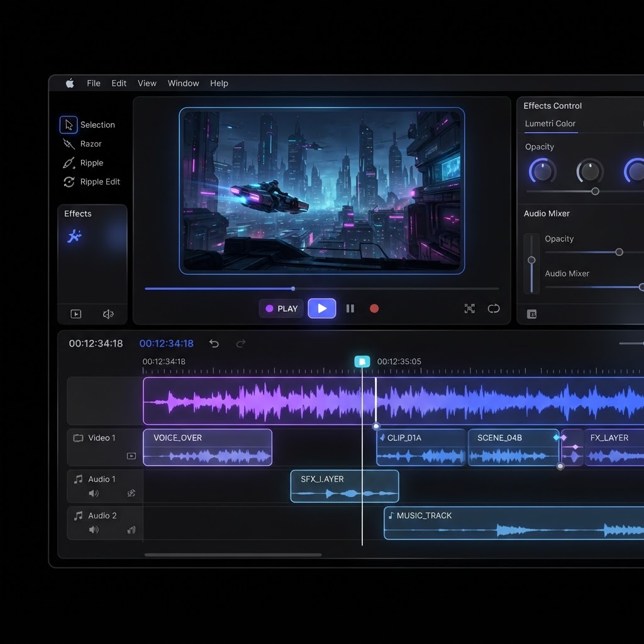Pause the playback
Image resolution: width=644 pixels, height=644 pixels.
click(x=350, y=308)
